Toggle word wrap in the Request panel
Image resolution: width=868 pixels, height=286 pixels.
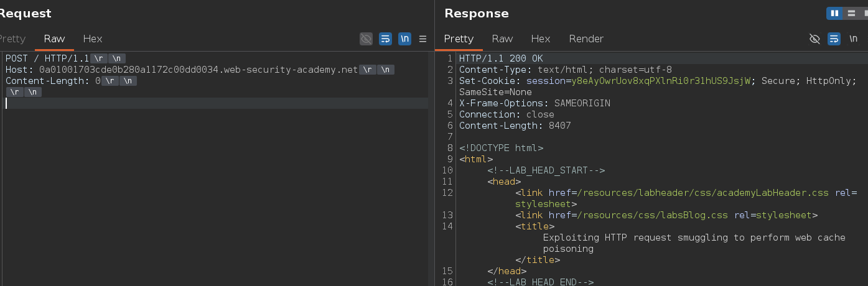coord(386,39)
